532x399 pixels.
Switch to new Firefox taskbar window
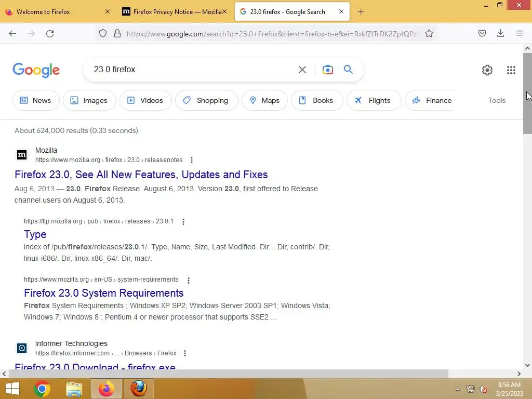[x=106, y=389]
